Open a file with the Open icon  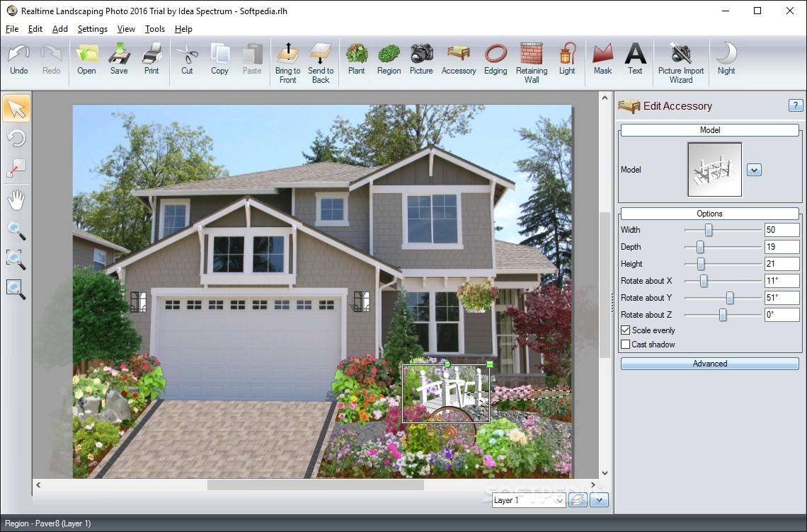click(86, 59)
